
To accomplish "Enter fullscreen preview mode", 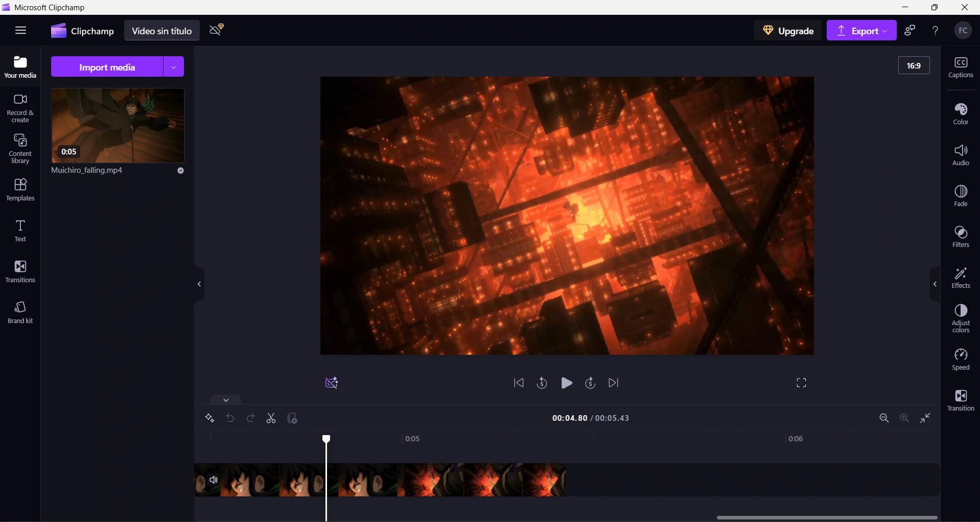I will pos(801,383).
